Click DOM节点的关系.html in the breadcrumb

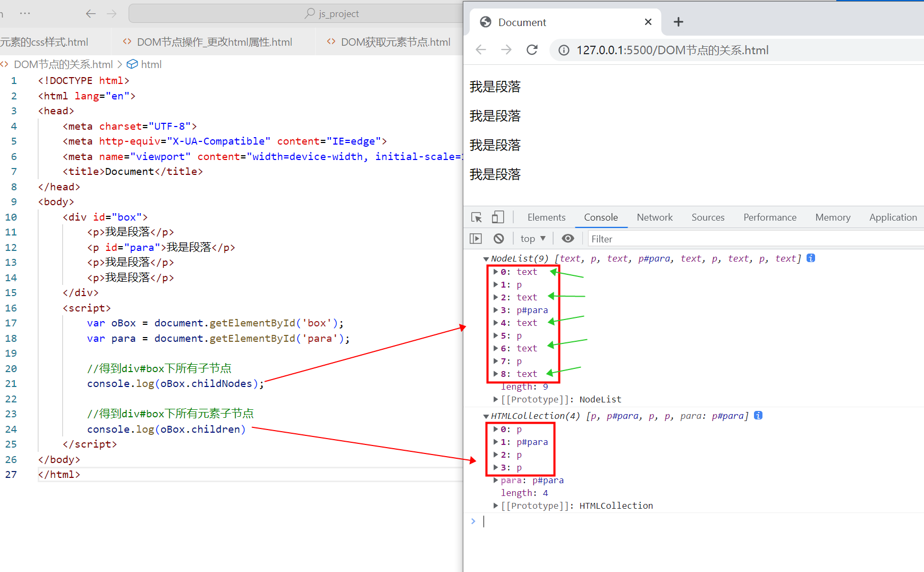click(63, 64)
